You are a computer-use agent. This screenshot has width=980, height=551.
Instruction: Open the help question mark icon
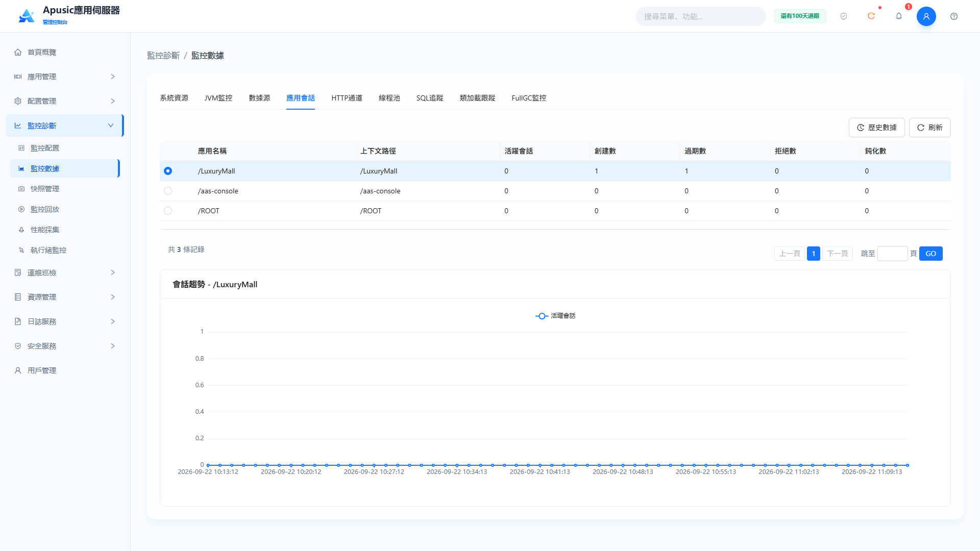(954, 16)
